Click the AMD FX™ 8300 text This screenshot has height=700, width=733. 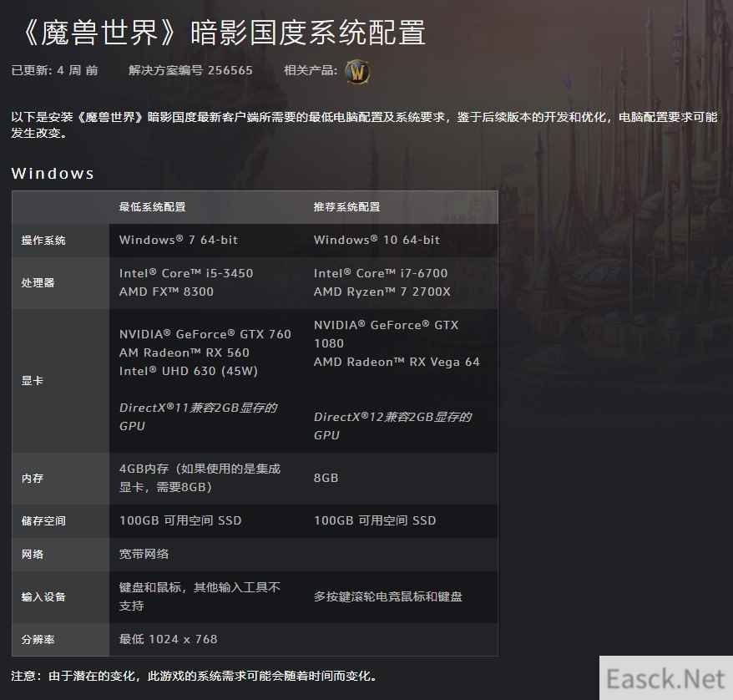166,292
